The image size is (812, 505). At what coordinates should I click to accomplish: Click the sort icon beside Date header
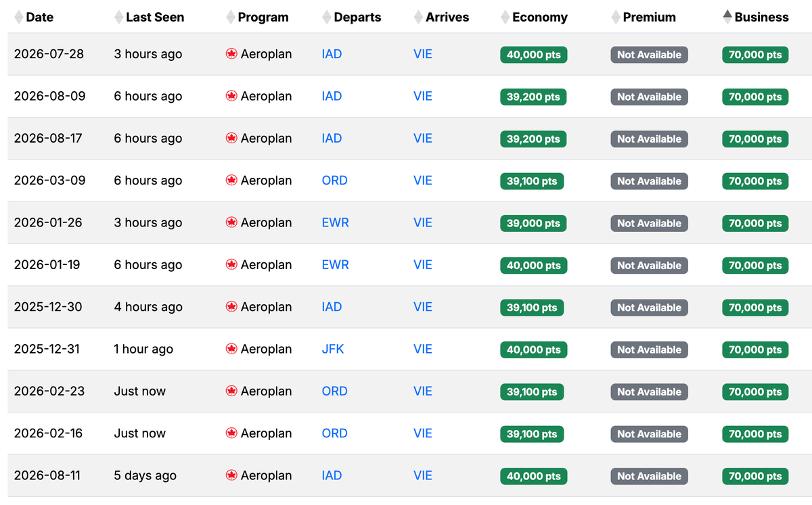(x=19, y=18)
